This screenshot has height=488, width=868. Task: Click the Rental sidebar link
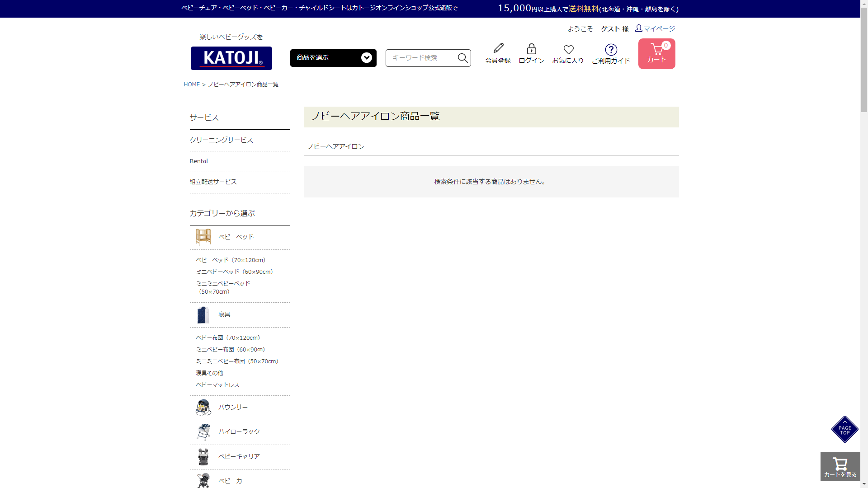198,161
